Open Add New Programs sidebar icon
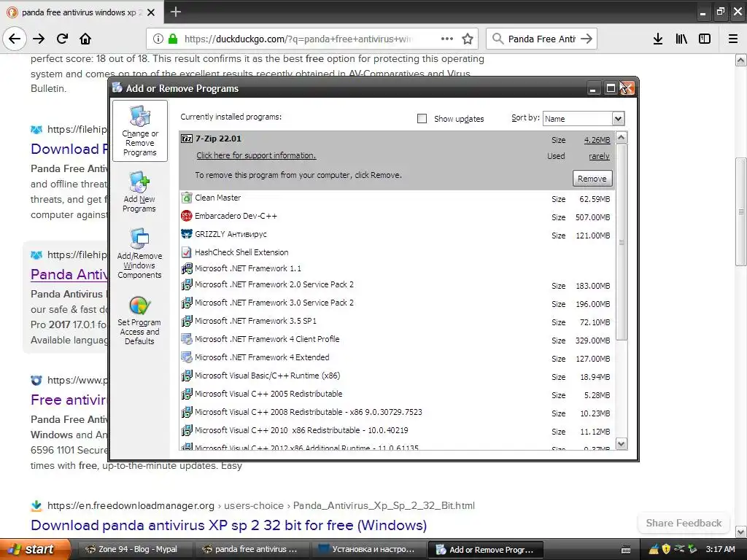 (139, 192)
